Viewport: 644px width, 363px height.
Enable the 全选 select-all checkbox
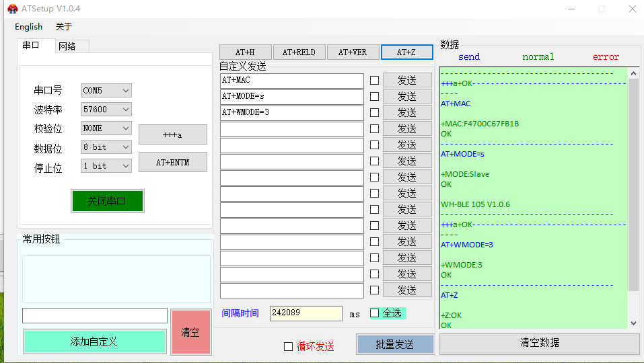pos(375,313)
